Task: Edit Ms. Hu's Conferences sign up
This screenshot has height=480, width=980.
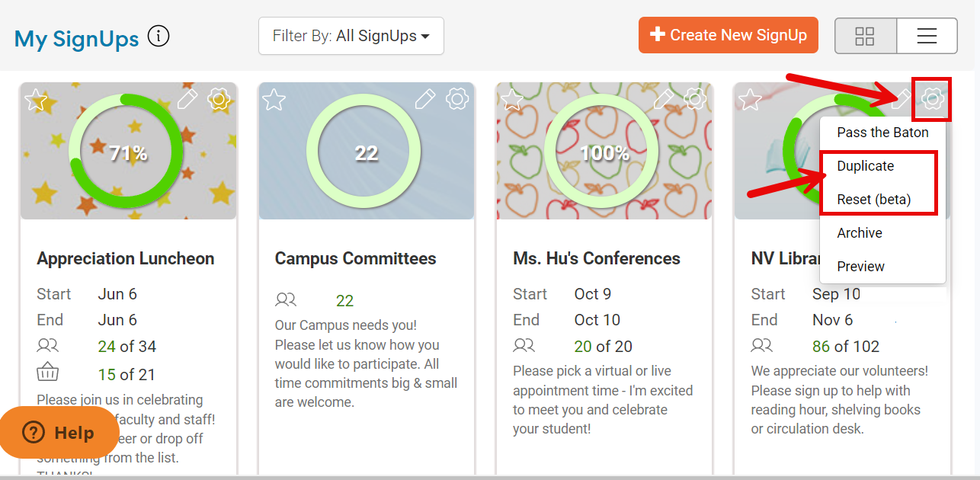Action: 663,98
